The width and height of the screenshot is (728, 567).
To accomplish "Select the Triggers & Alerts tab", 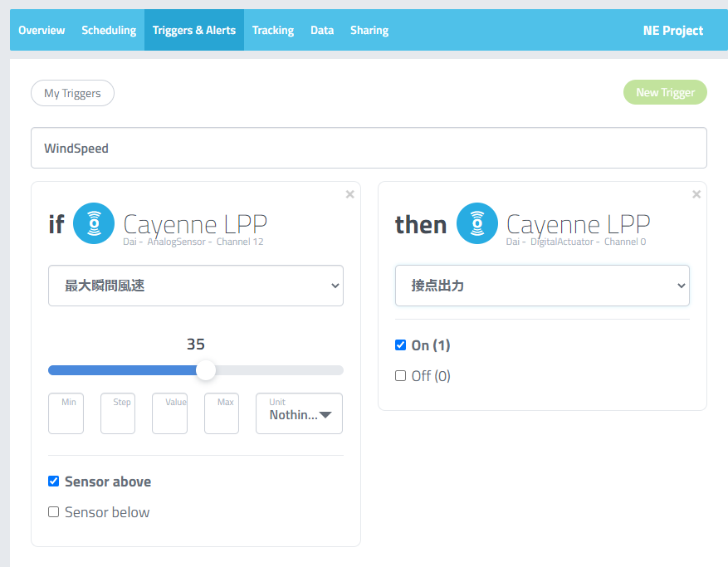I will point(194,30).
